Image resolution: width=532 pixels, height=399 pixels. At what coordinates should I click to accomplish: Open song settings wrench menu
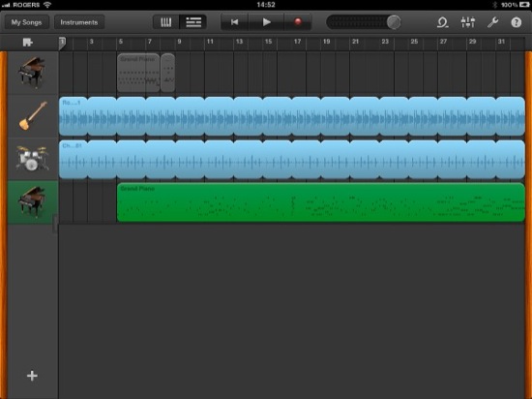[x=492, y=22]
